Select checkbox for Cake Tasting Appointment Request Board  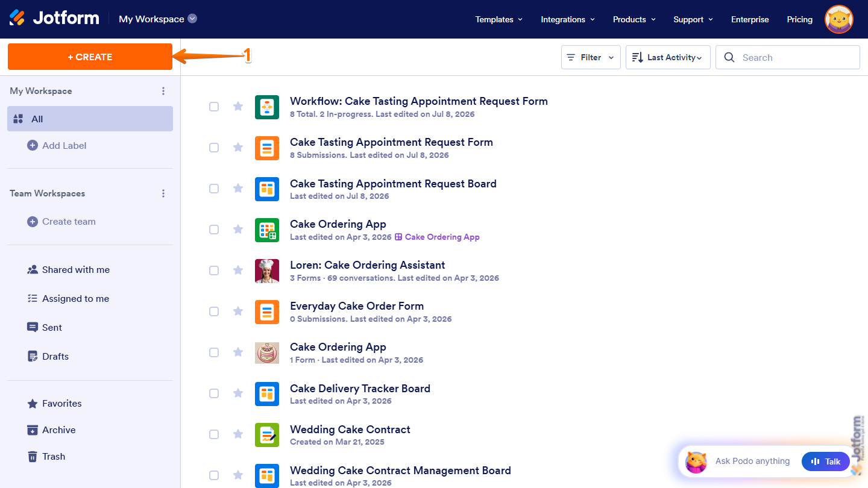click(x=214, y=189)
